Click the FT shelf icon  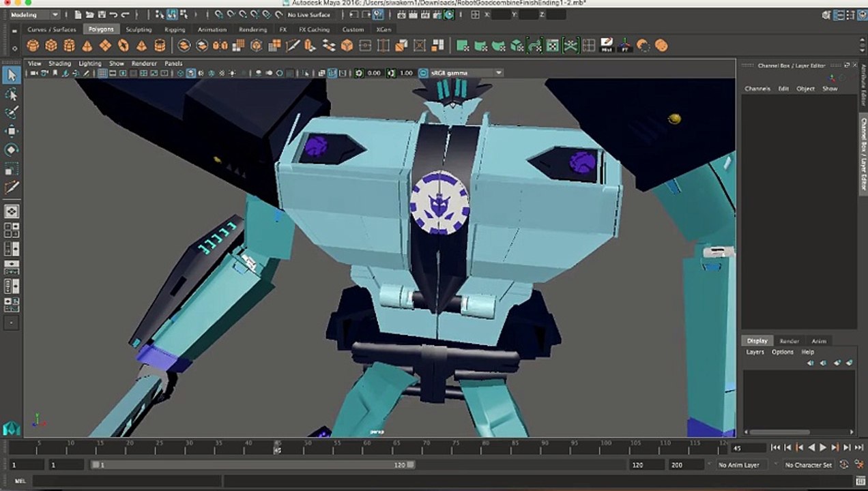[624, 46]
